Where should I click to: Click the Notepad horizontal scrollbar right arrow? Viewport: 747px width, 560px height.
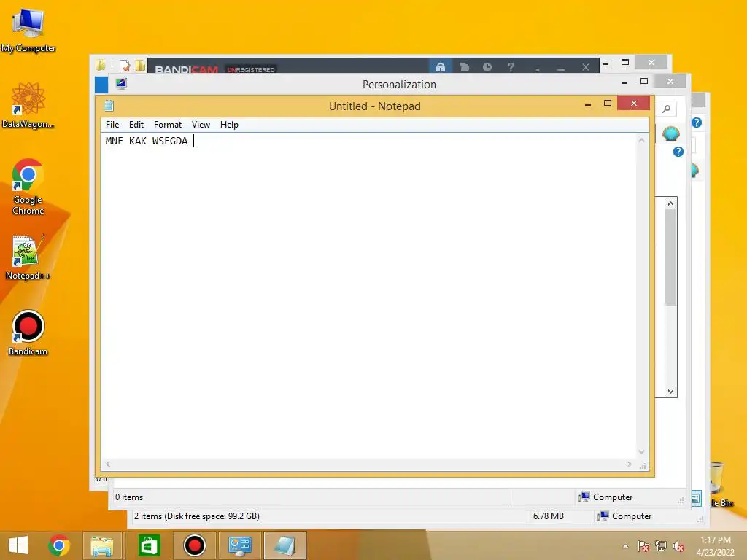click(x=630, y=464)
